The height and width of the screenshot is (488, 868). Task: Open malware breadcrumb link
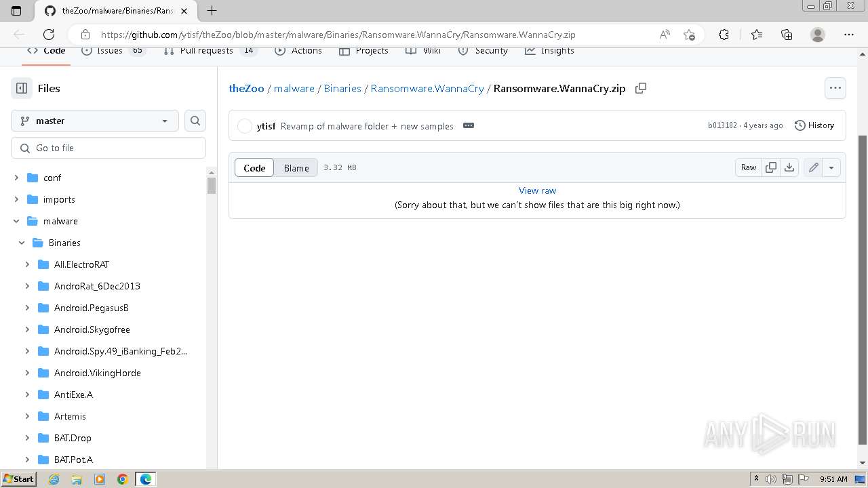pyautogui.click(x=294, y=88)
